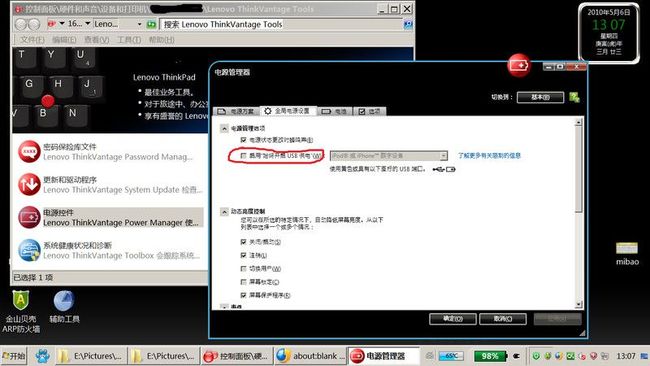650x366 pixels.
Task: Click the Power Manager vertical scrollbar thumb
Action: pos(578,169)
